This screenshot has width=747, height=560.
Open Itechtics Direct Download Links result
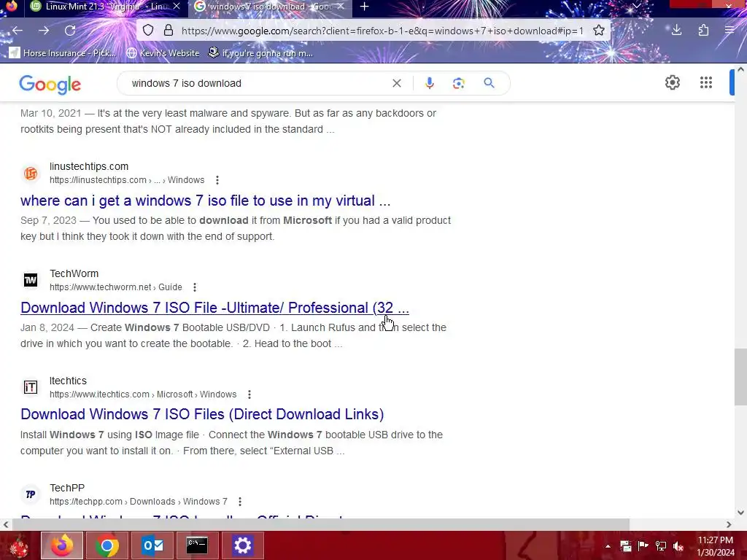202,414
